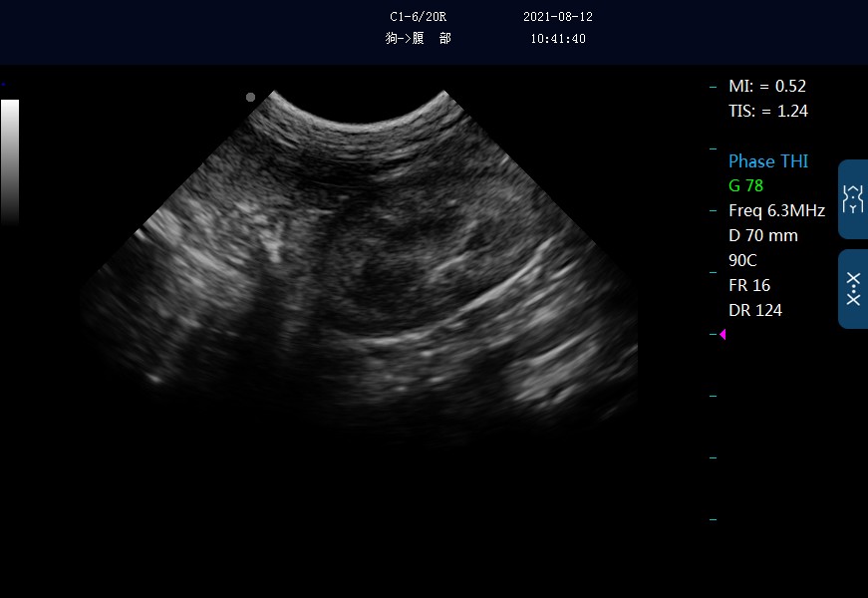Toggle Phase THI harmonic imaging
The height and width of the screenshot is (598, 868).
768,160
